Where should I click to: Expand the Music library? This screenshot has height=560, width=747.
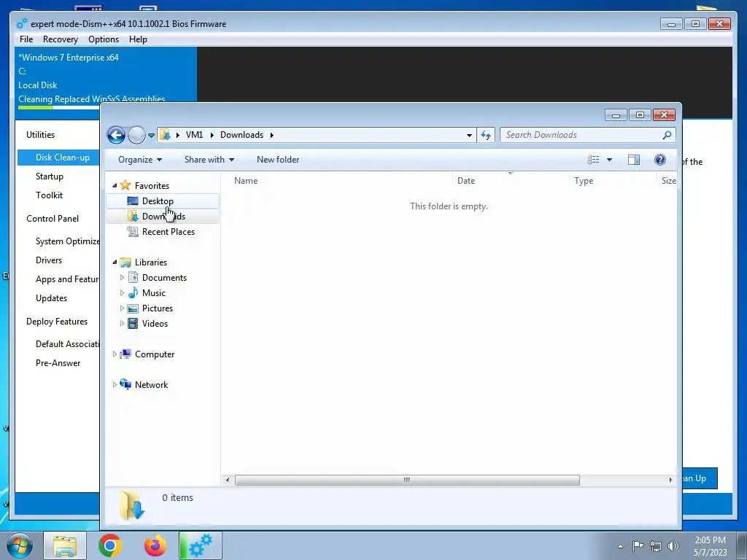(122, 292)
